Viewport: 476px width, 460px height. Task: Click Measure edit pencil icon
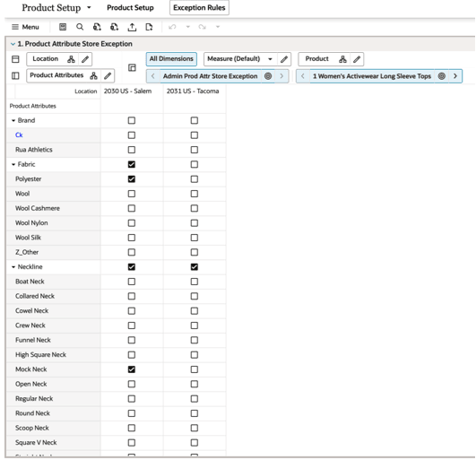(x=284, y=59)
